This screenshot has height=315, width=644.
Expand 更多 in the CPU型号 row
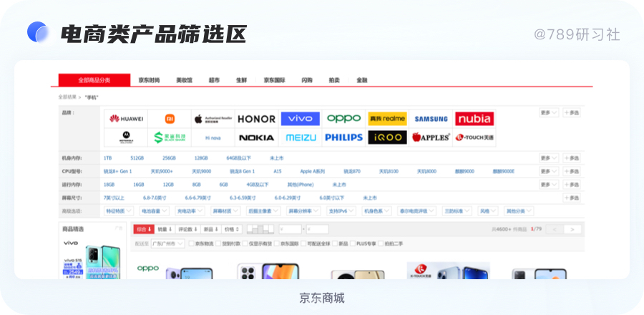549,171
